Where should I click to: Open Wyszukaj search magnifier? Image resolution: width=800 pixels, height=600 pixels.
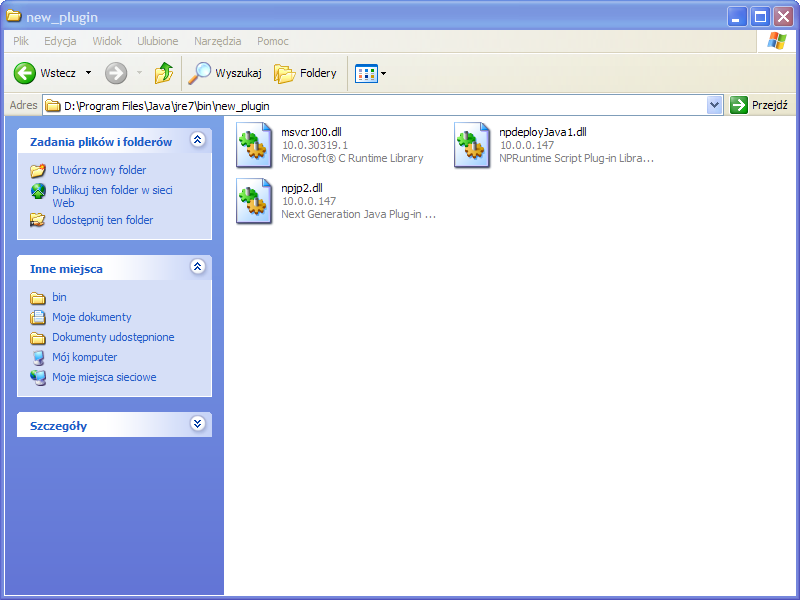(199, 73)
